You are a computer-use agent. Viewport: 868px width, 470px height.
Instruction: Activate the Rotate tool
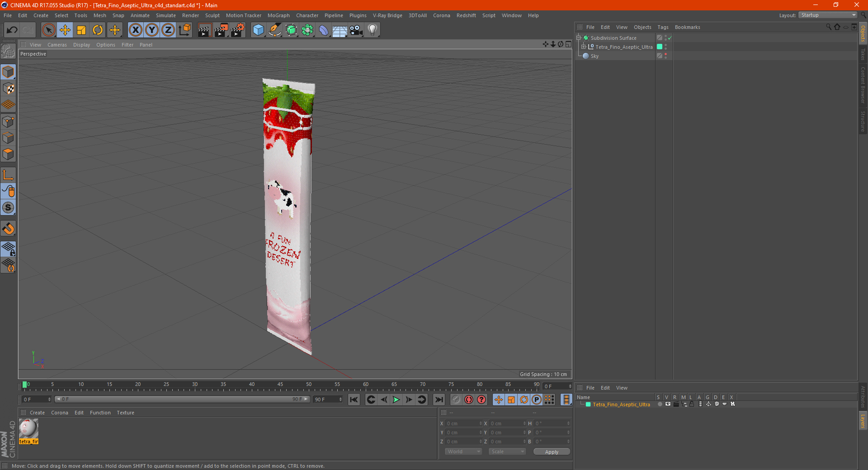[98, 30]
